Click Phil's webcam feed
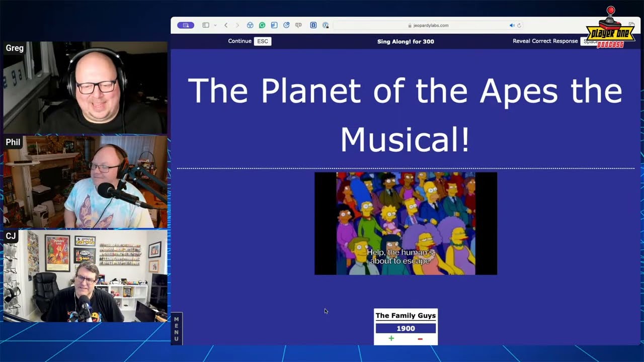 pyautogui.click(x=85, y=182)
